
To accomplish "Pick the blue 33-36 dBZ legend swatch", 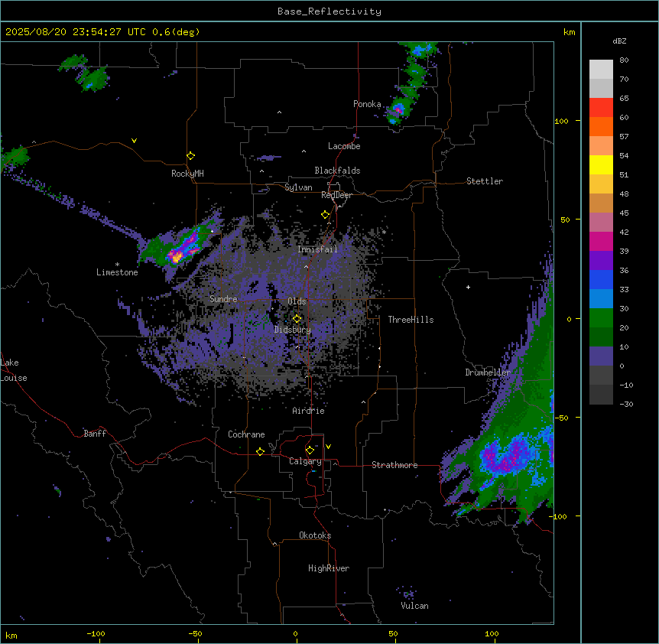I will click(601, 279).
